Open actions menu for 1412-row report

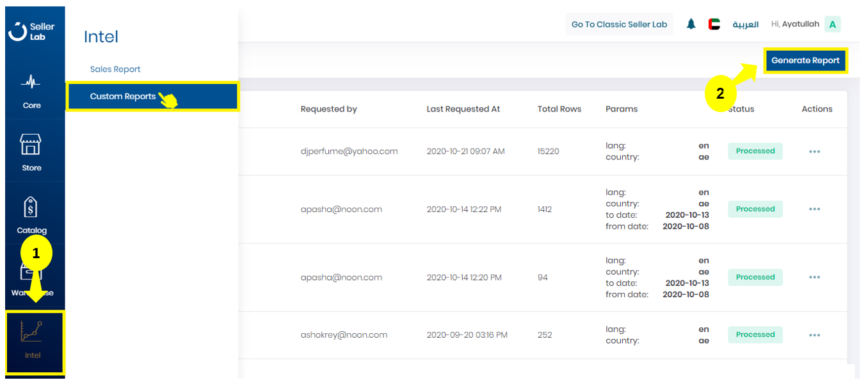coord(814,210)
